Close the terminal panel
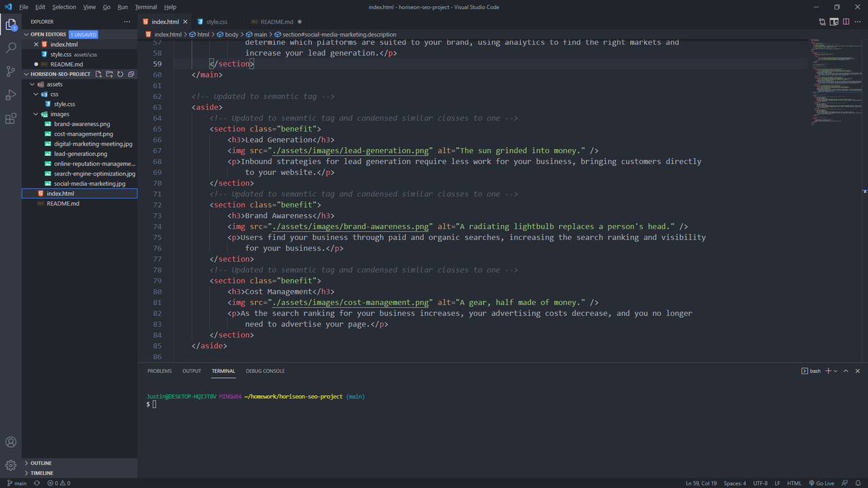 pyautogui.click(x=858, y=371)
